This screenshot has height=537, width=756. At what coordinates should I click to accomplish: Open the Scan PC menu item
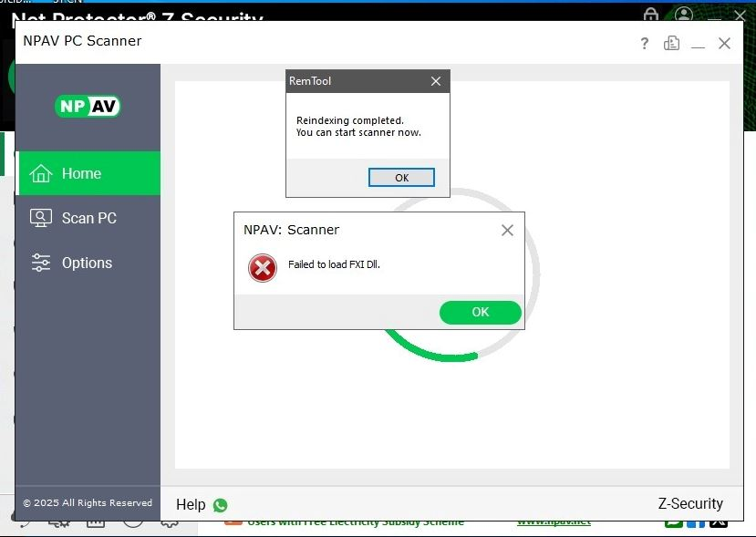point(88,218)
